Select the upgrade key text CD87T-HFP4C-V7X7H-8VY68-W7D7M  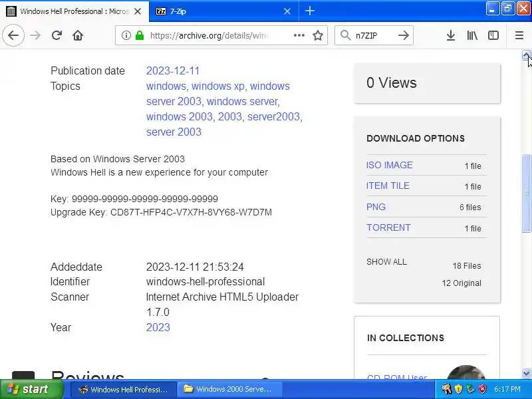191,212
